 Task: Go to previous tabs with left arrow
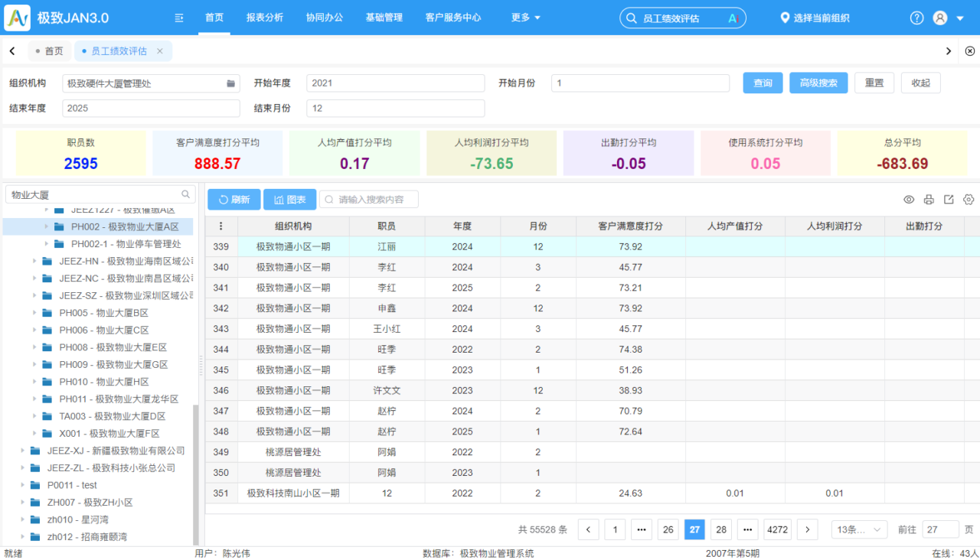pos(12,51)
